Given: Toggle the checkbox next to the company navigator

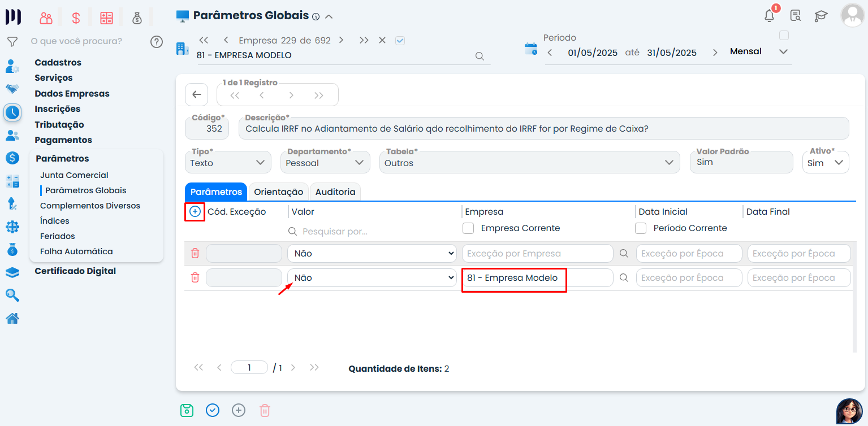Looking at the screenshot, I should [x=400, y=40].
